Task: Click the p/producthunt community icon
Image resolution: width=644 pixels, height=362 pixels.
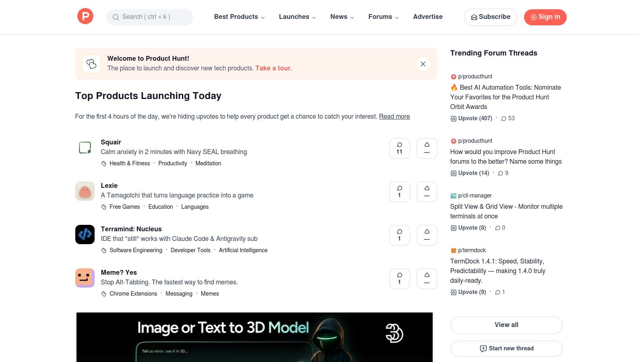Action: coord(454,76)
